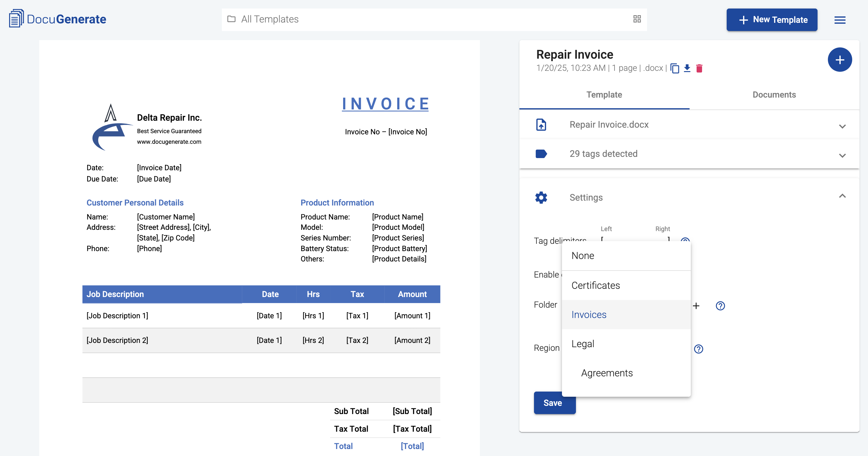868x456 pixels.
Task: Switch to the Template tab
Action: (x=604, y=95)
